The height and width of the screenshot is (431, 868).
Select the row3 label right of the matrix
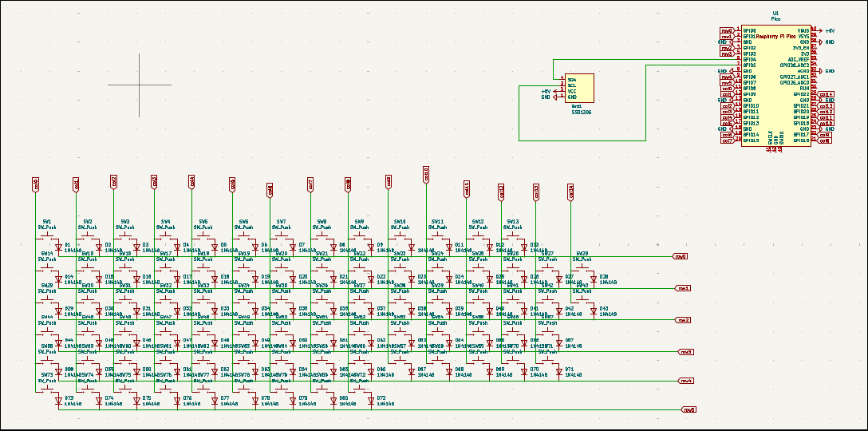tap(685, 351)
